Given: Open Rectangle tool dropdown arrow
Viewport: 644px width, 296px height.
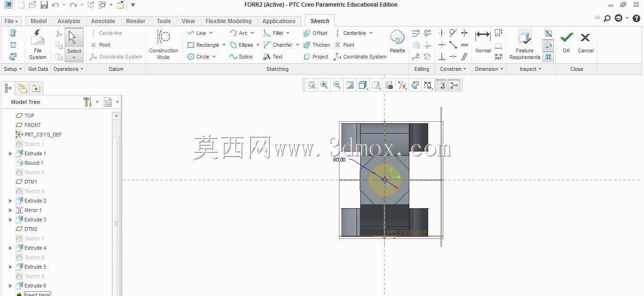Looking at the screenshot, I should [x=224, y=45].
